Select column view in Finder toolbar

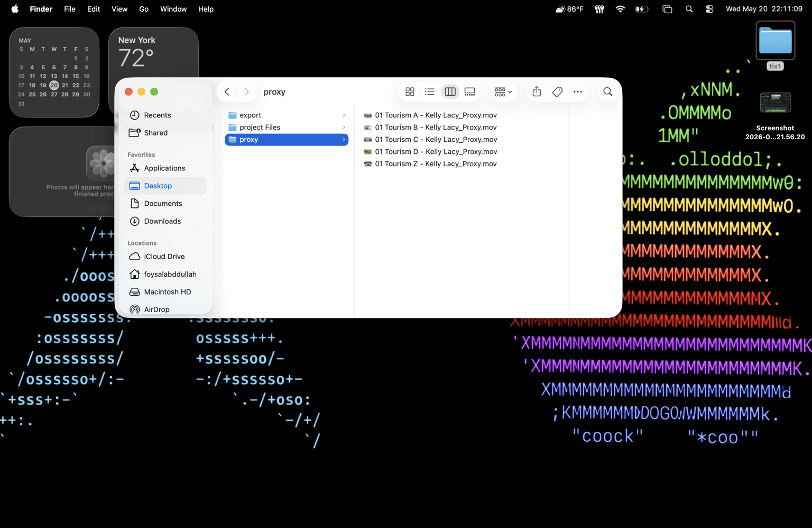[450, 92]
